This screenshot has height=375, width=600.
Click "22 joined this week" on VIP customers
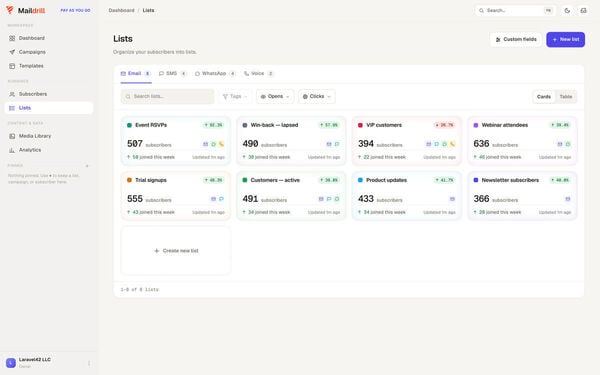coord(382,157)
